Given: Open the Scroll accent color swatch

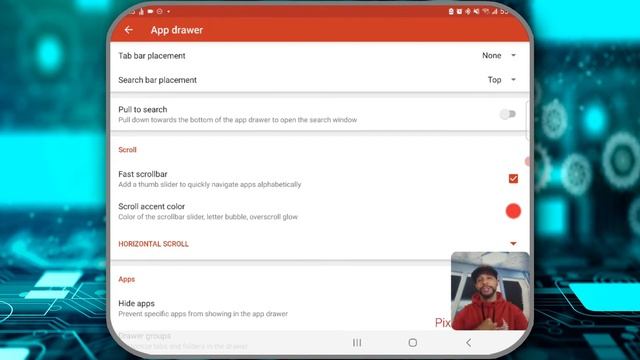Looking at the screenshot, I should click(x=513, y=211).
